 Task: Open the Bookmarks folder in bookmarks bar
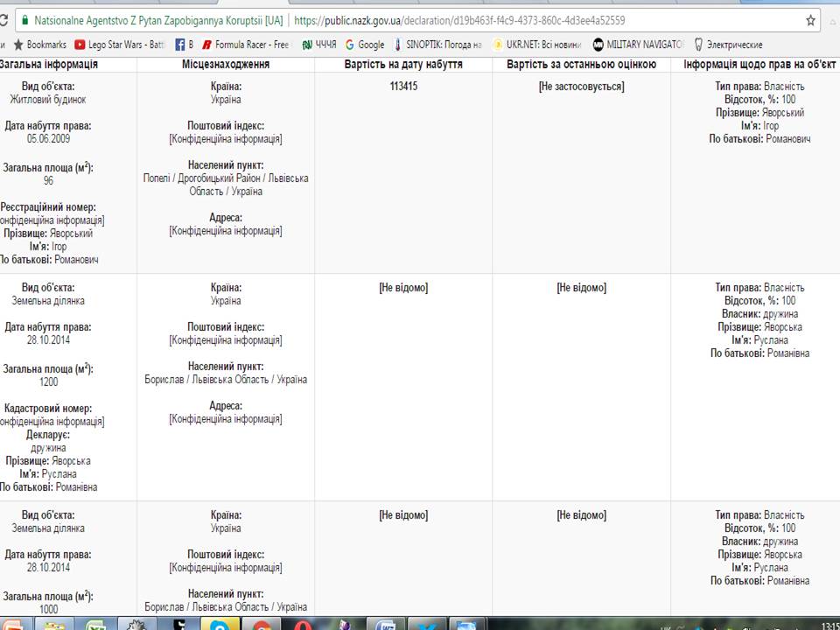coord(39,45)
